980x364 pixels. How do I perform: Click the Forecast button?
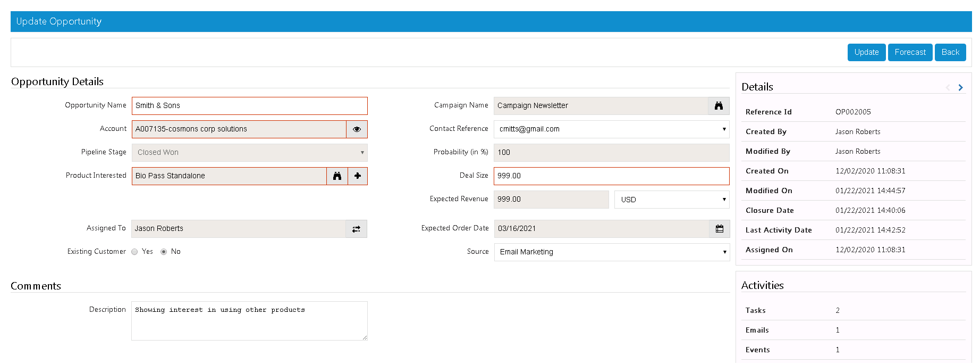coord(910,52)
